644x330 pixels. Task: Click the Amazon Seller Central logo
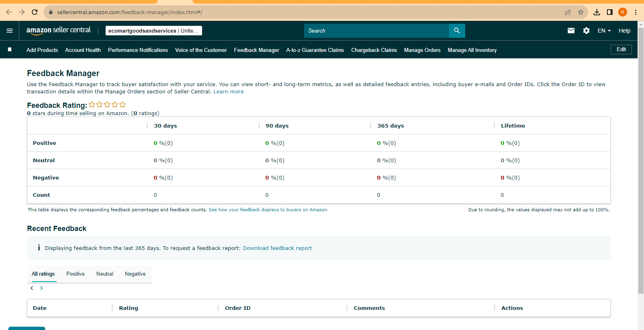click(x=58, y=31)
